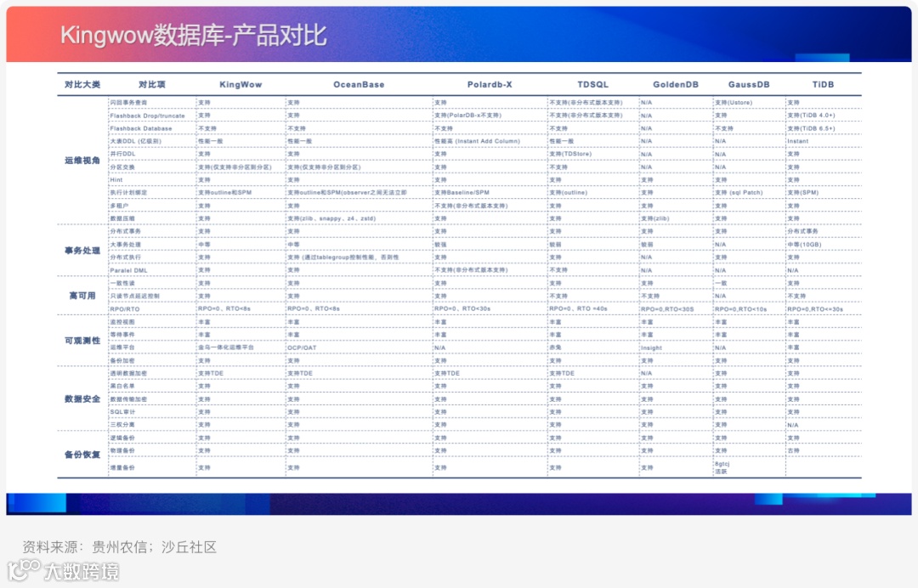Click the OceanBase tablegroup note cell

[x=343, y=257]
